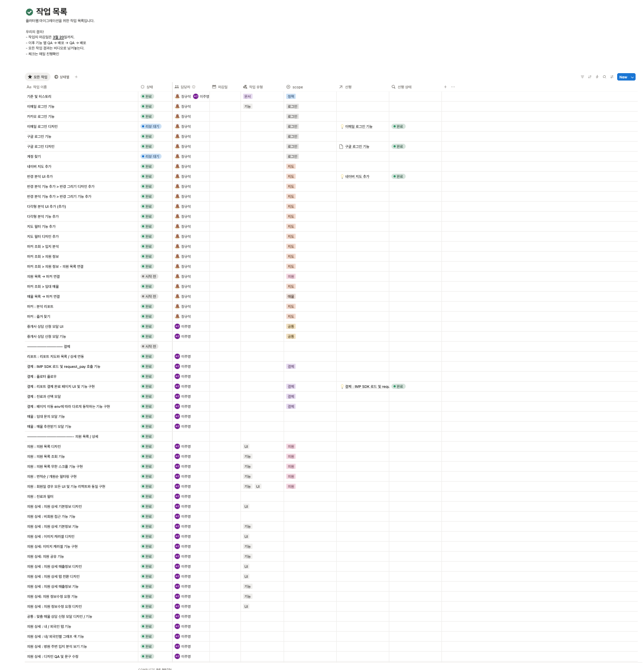Viewport: 644px width, 670px height.
Task: Add a new view with plus icon beside 상태별
Action: click(76, 77)
